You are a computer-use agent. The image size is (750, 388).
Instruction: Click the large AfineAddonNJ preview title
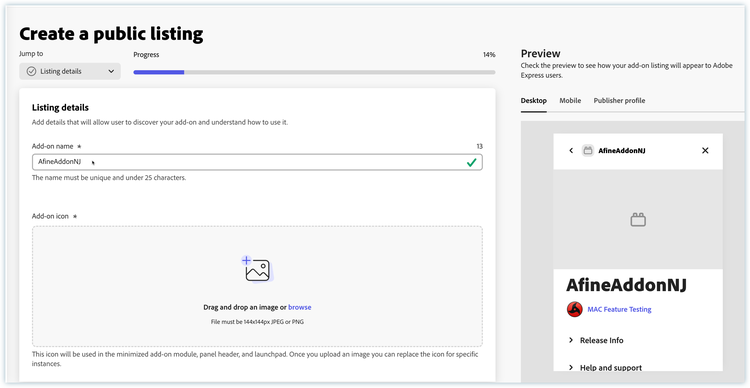tap(627, 285)
